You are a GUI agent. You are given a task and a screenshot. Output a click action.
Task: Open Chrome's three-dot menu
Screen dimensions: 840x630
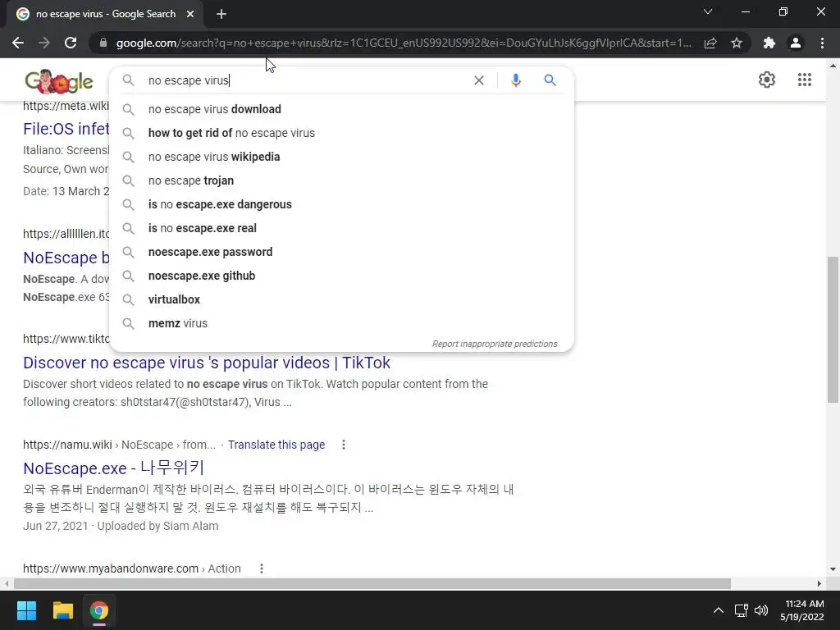click(822, 43)
